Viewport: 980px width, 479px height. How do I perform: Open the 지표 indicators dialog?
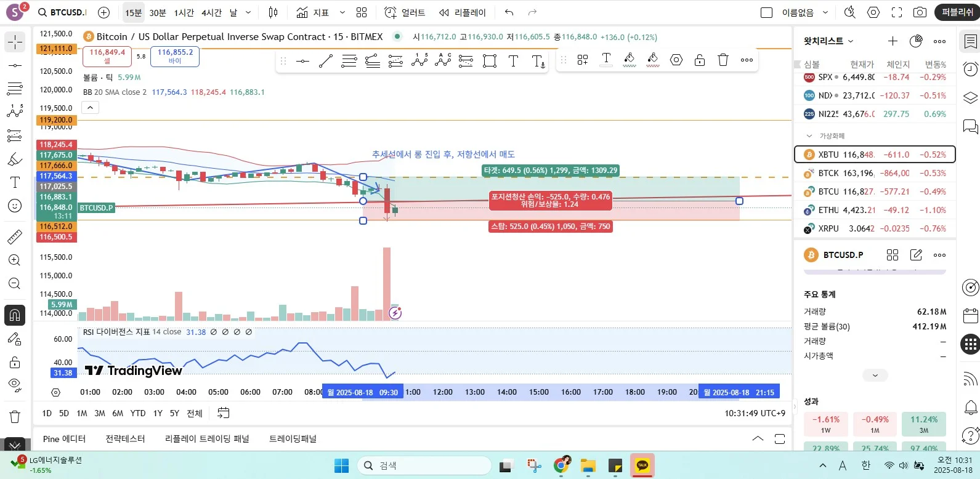pos(313,12)
